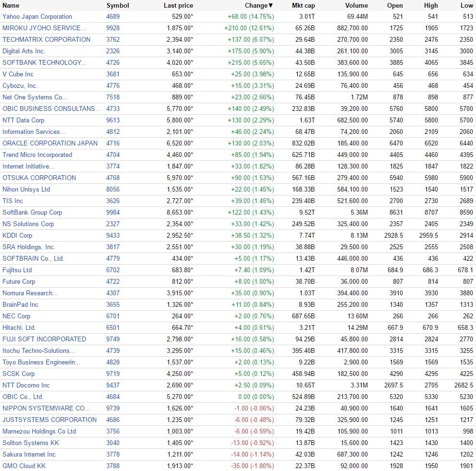
Task: Open the BrainPad Inc link
Action: [20, 305]
